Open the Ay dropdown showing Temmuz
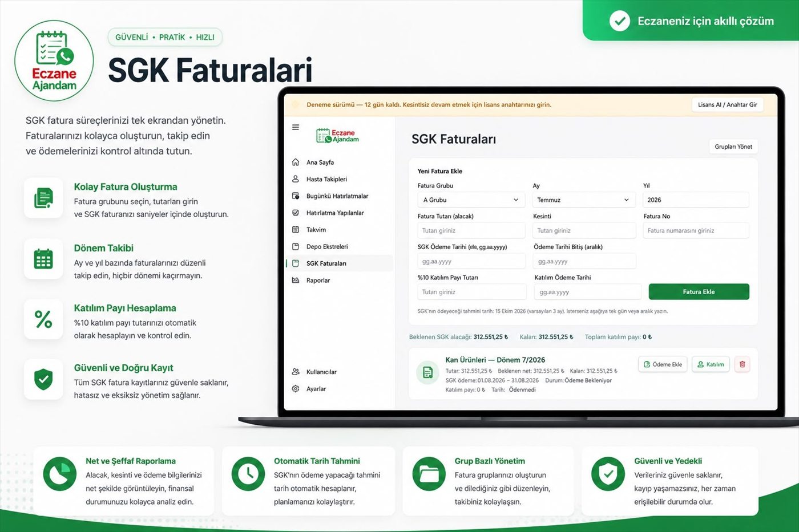This screenshot has height=532, width=799. coord(583,200)
